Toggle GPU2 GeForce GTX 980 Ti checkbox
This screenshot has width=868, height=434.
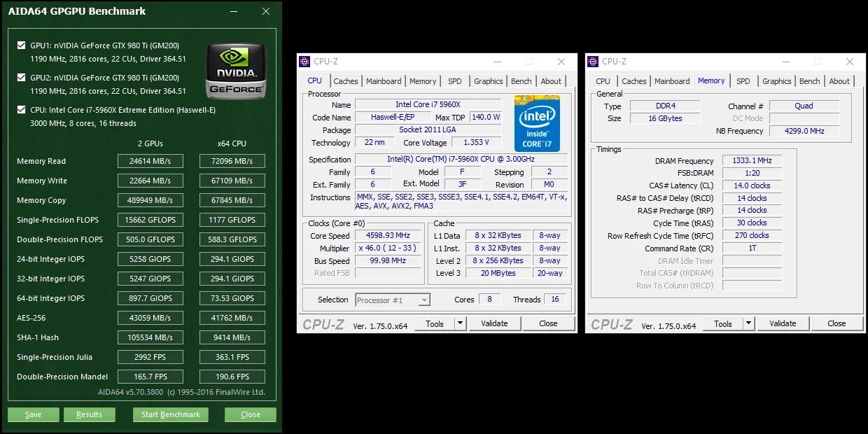pos(22,78)
